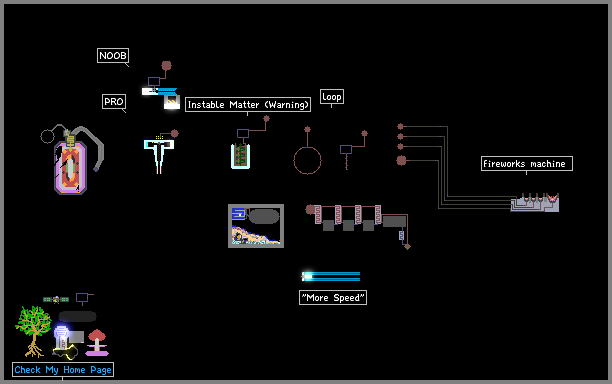Click the green tree drawing
The height and width of the screenshot is (384, 612).
[34, 331]
